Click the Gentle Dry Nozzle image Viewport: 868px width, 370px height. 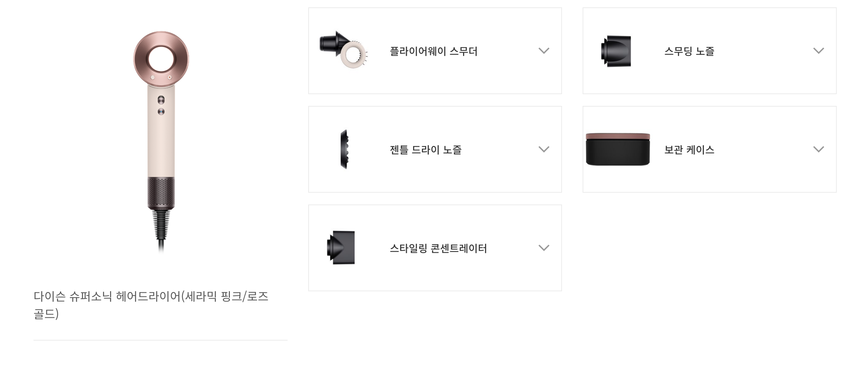click(344, 149)
